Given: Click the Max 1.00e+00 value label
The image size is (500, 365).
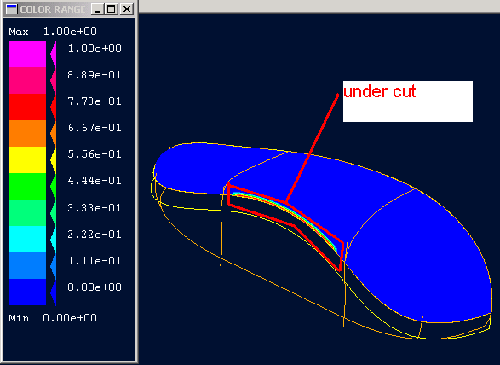Looking at the screenshot, I should pyautogui.click(x=53, y=32).
